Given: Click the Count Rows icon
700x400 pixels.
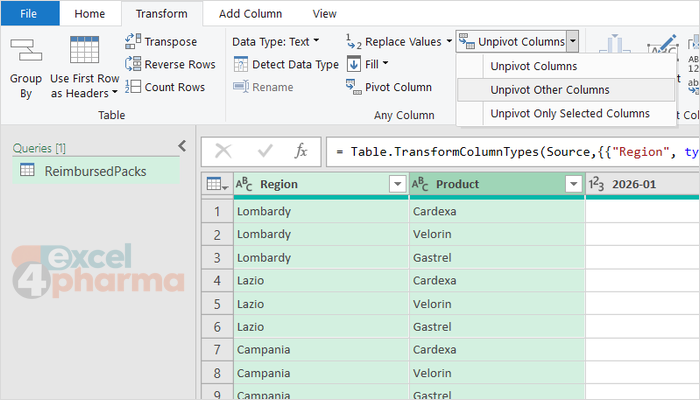Looking at the screenshot, I should click(x=133, y=87).
